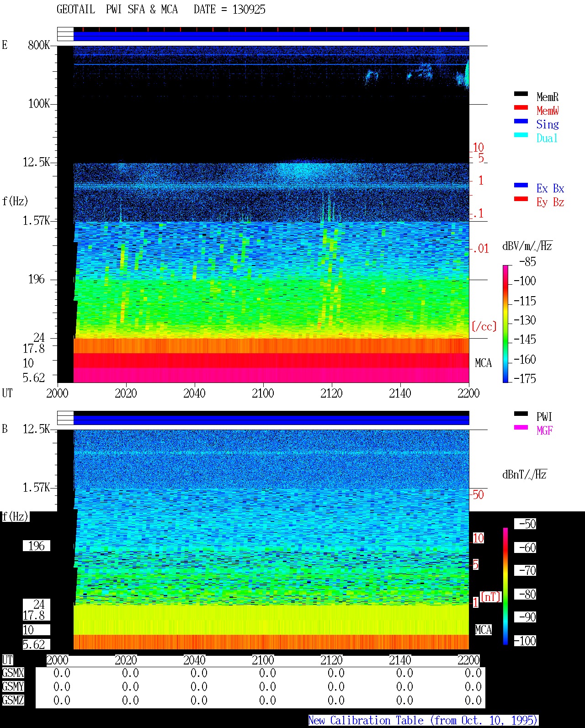This screenshot has width=585, height=728.
Task: Click the MGF legend label
Action: 545,430
